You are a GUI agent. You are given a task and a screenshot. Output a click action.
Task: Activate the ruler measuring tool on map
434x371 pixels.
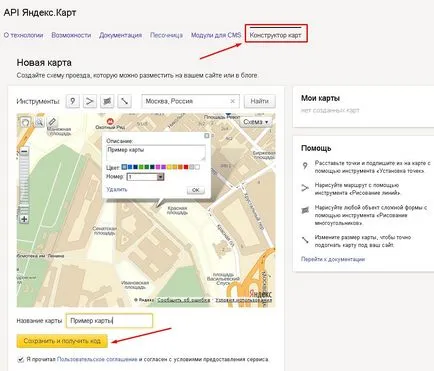coord(52,122)
